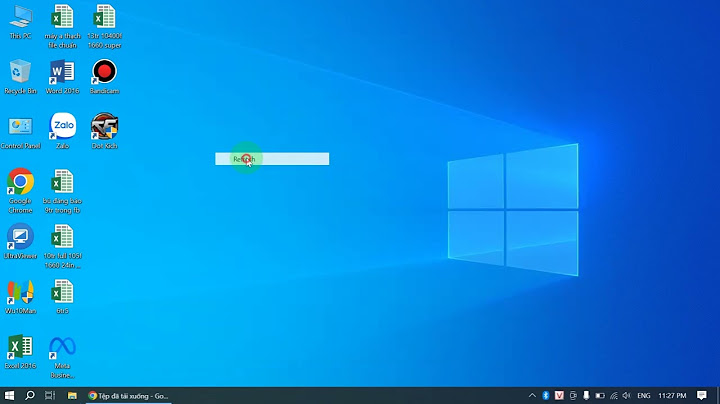Image resolution: width=720 pixels, height=404 pixels.
Task: Select the Google Chrome desktop shortcut
Action: pyautogui.click(x=20, y=191)
